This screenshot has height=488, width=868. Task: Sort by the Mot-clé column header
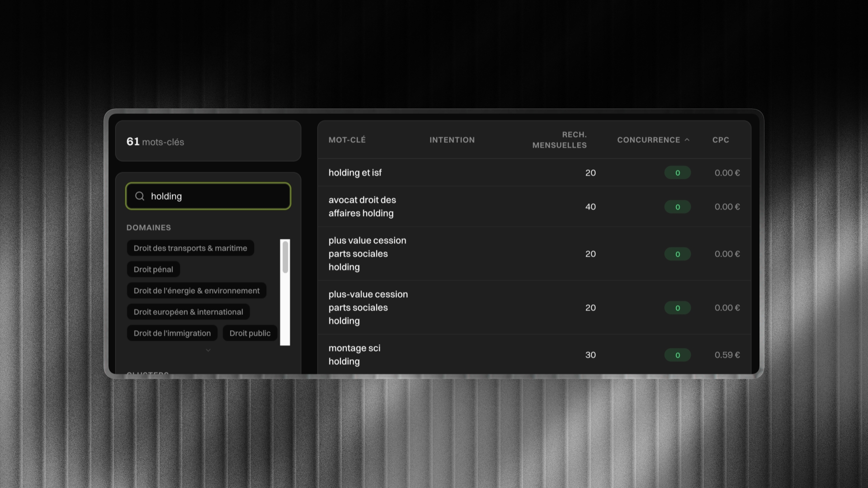pos(347,140)
